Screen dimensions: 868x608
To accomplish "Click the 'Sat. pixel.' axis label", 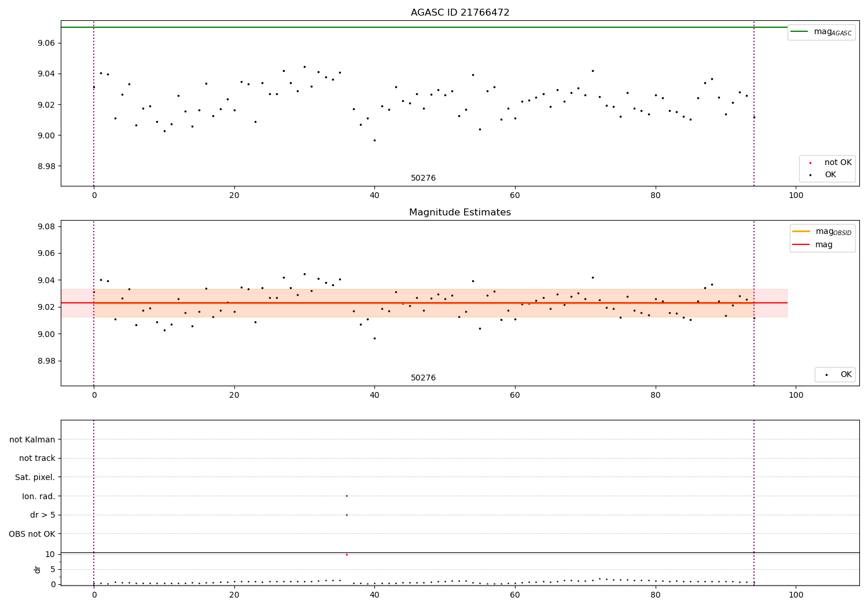I will coord(35,477).
